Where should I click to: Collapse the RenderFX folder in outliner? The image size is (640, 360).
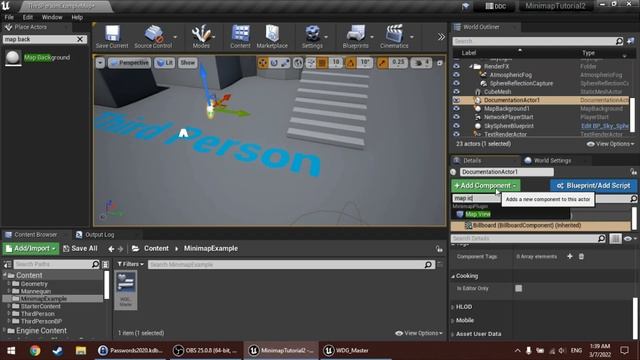[471, 66]
